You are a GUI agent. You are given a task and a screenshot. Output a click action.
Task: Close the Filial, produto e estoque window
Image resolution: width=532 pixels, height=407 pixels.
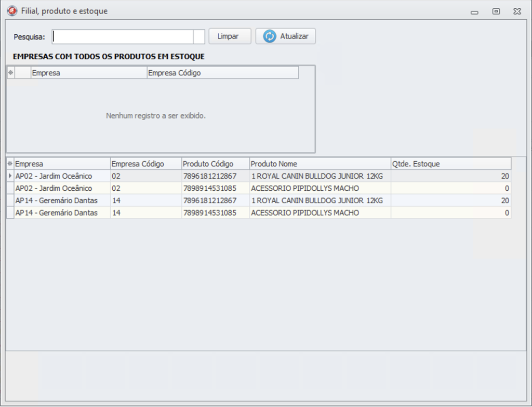pos(516,11)
